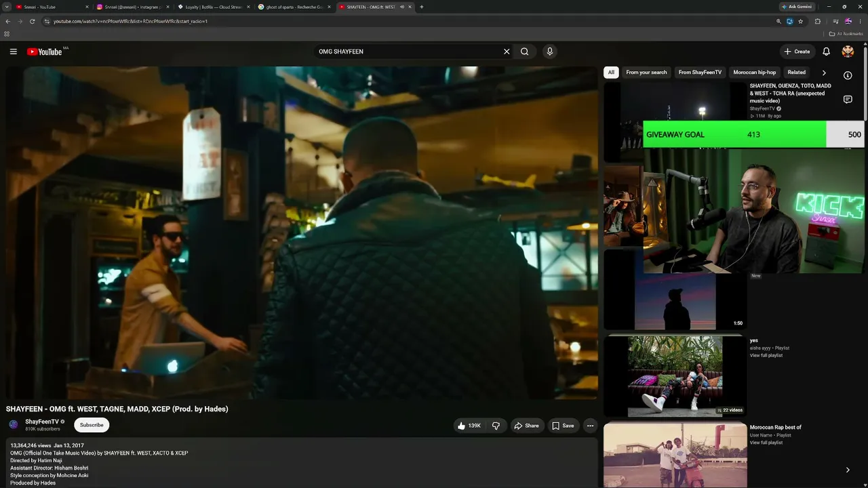Open the info panel icon in sidebar

pos(848,75)
